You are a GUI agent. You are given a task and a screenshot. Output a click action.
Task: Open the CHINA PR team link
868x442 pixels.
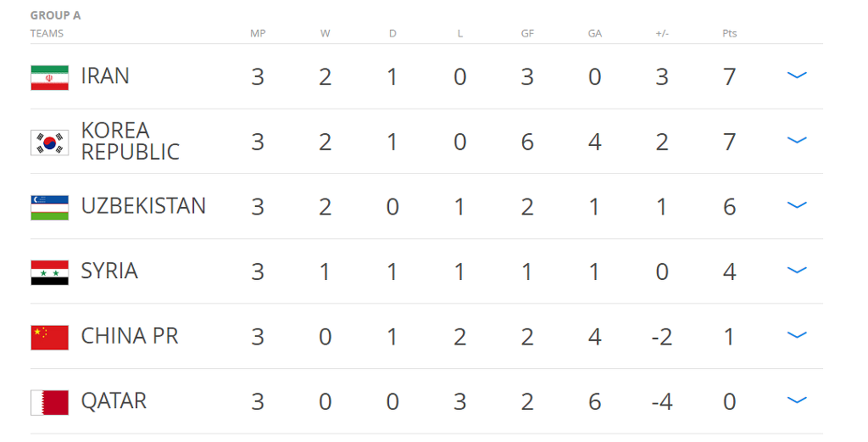[x=130, y=336]
